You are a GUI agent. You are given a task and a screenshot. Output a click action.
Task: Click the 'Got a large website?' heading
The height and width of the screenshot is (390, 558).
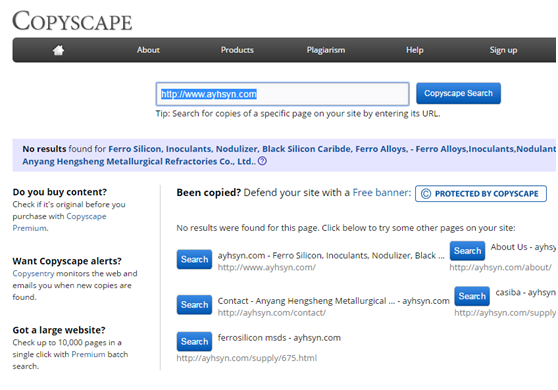point(59,330)
